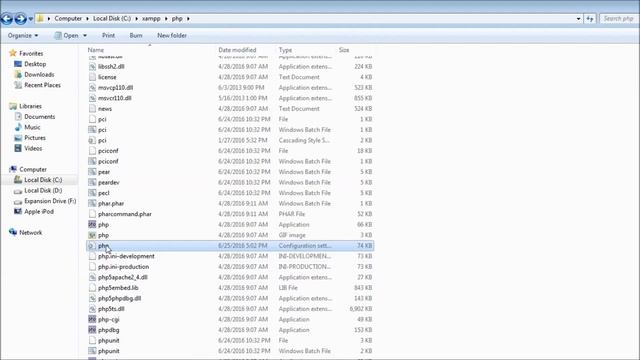The width and height of the screenshot is (640, 360).
Task: Click the Favorites star icon
Action: pyautogui.click(x=13, y=53)
